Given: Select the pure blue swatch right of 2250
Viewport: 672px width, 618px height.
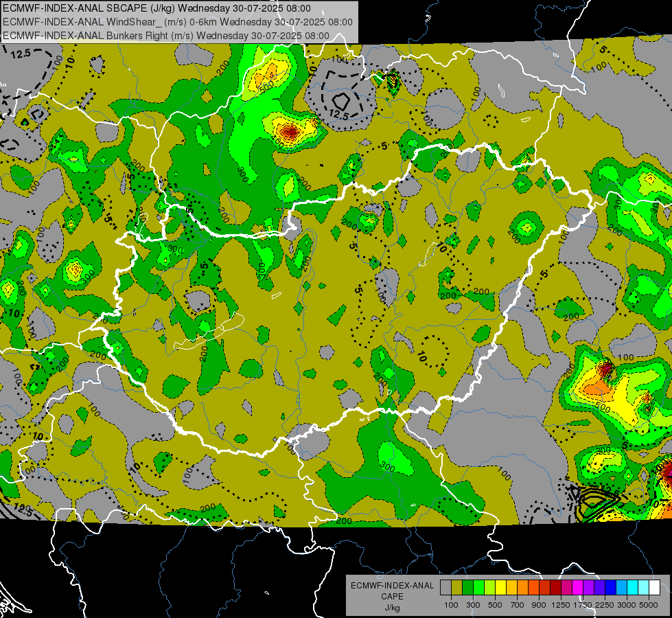Looking at the screenshot, I should [610, 587].
